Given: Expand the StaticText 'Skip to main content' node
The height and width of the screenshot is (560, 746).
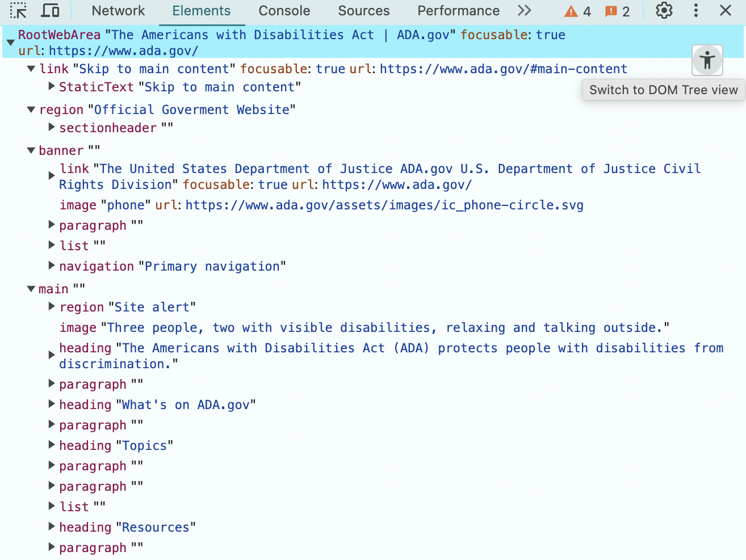Looking at the screenshot, I should [x=52, y=86].
